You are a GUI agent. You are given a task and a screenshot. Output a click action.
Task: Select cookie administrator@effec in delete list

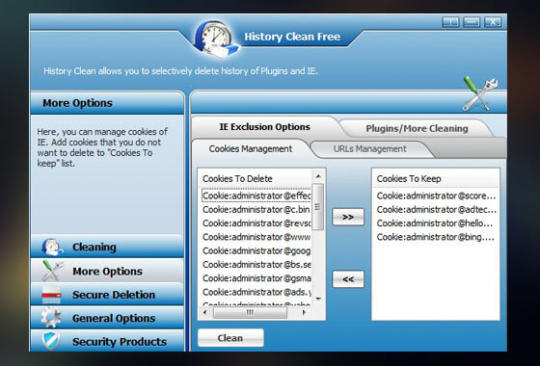(256, 196)
